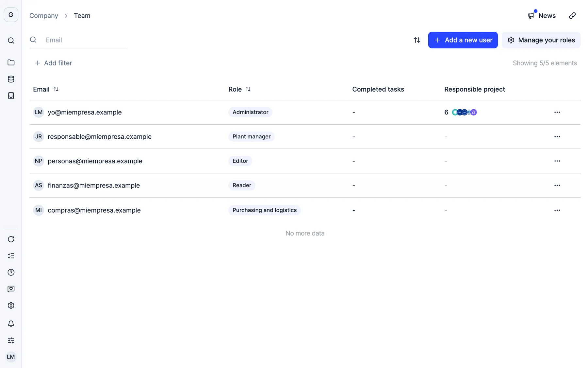This screenshot has width=588, height=368.
Task: Click the refresh icon in the sidebar
Action: tap(11, 239)
